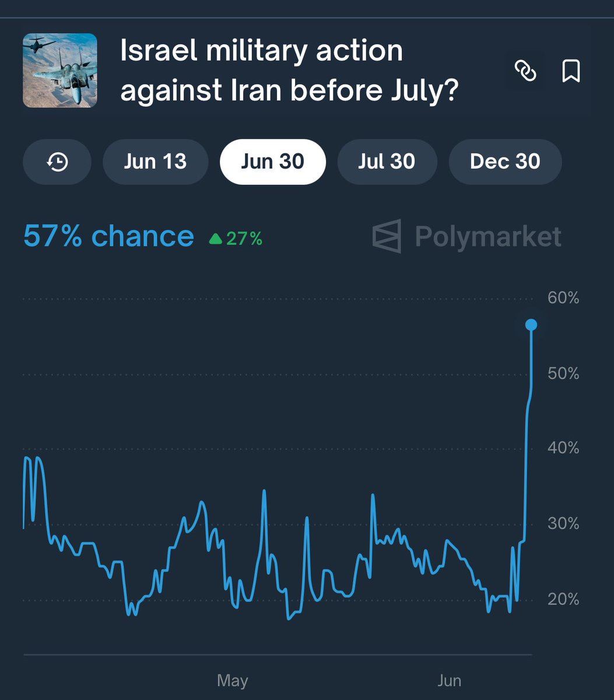
Task: Click the 57% chance text
Action: tap(108, 236)
